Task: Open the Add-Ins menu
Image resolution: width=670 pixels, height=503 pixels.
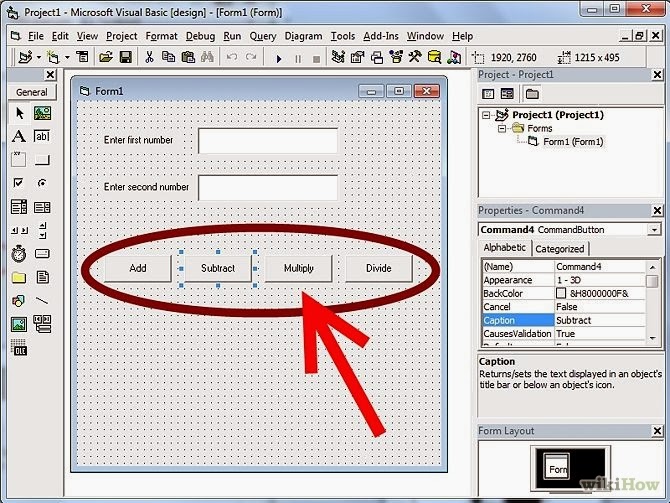Action: 381,36
